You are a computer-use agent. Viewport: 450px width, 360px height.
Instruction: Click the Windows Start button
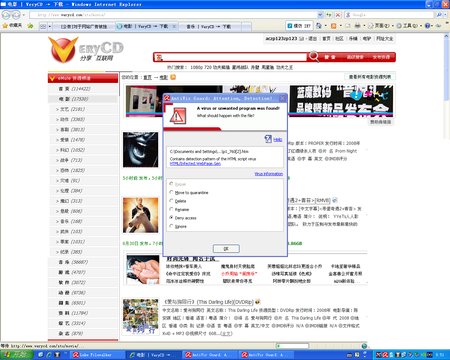pos(17,355)
